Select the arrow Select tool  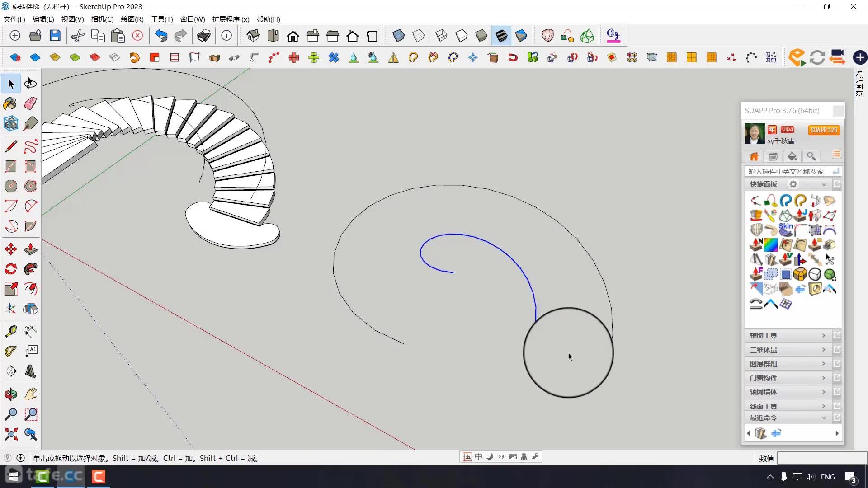coord(11,84)
